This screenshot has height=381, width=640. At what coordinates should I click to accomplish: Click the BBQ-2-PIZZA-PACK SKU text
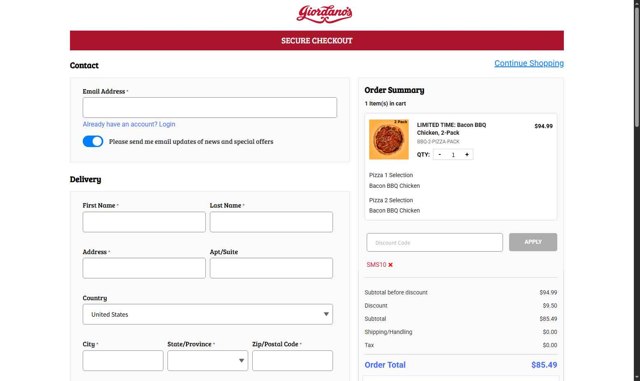coord(438,142)
